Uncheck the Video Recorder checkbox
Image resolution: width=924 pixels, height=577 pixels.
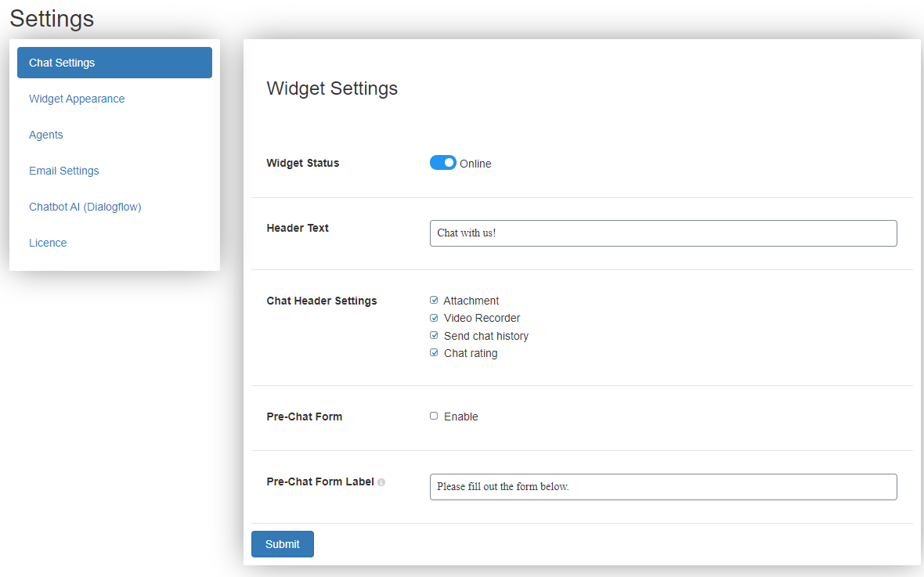coord(434,318)
